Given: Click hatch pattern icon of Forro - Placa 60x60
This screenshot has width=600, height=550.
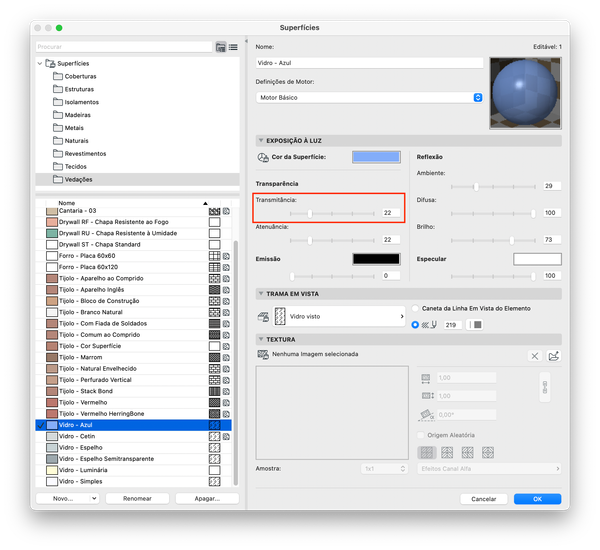Looking at the screenshot, I should click(x=214, y=256).
